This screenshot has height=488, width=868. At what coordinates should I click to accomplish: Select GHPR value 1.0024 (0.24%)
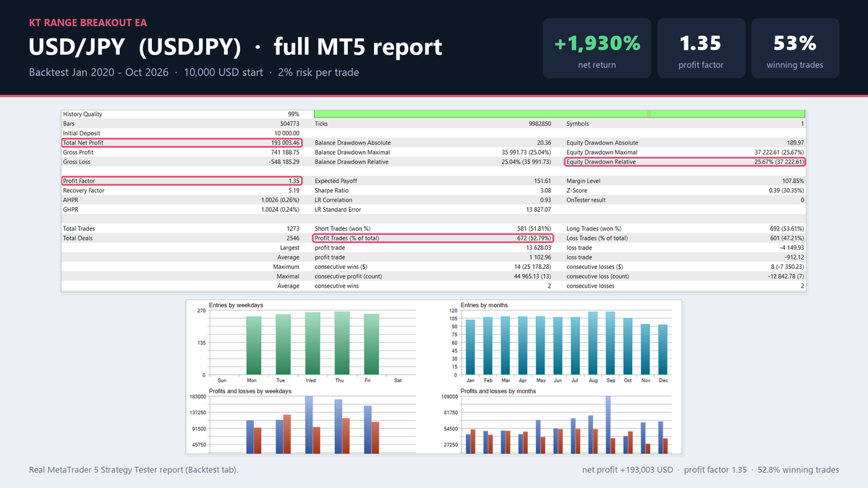[280, 209]
